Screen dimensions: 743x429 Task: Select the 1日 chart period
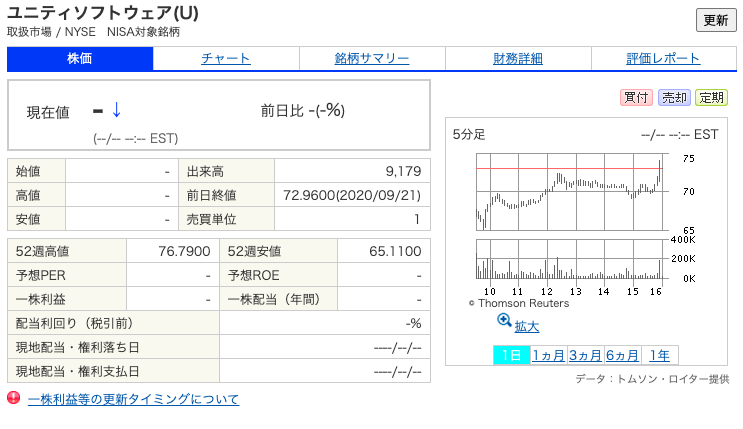[x=511, y=355]
